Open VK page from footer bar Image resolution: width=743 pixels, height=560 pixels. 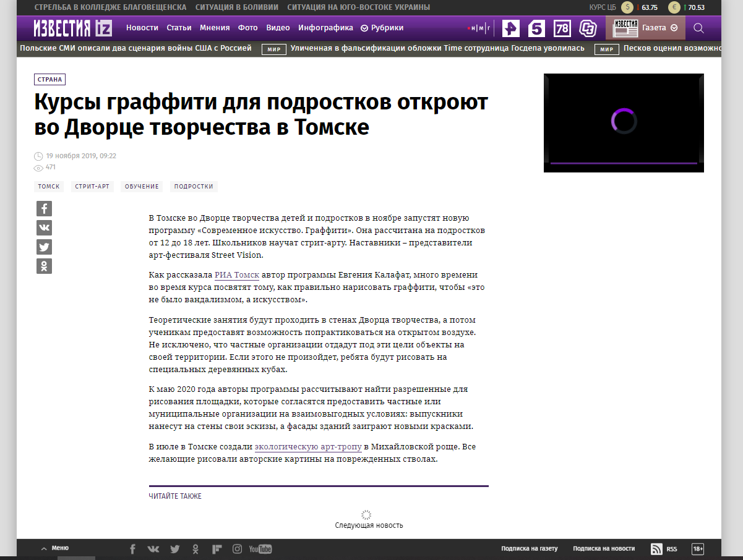pos(153,549)
